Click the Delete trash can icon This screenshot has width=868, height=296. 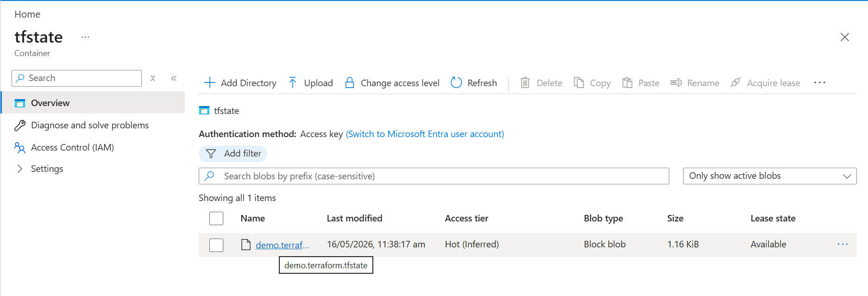point(525,83)
